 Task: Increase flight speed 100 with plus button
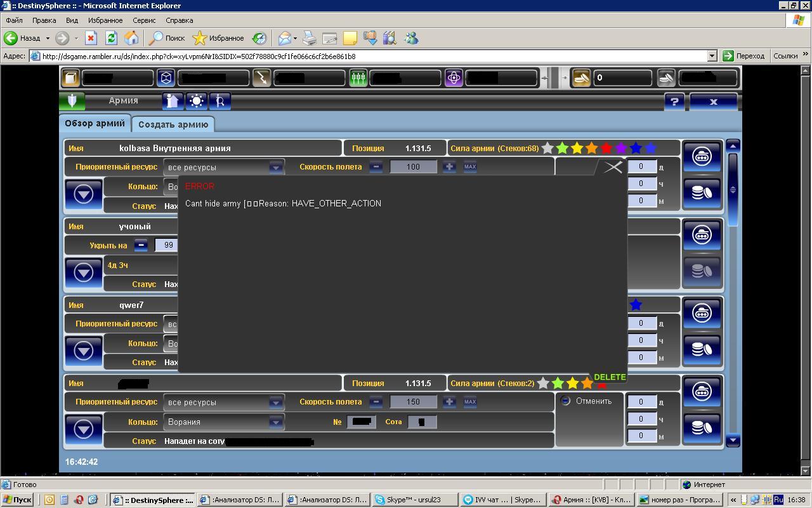point(449,167)
